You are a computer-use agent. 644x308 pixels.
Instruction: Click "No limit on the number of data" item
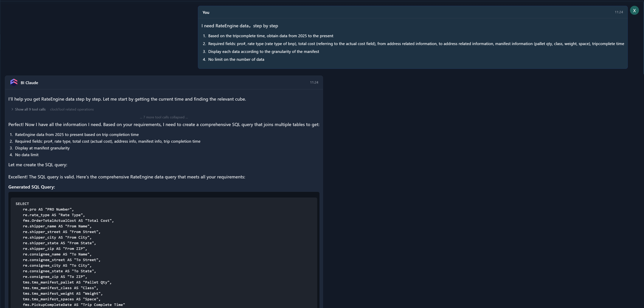pos(236,60)
